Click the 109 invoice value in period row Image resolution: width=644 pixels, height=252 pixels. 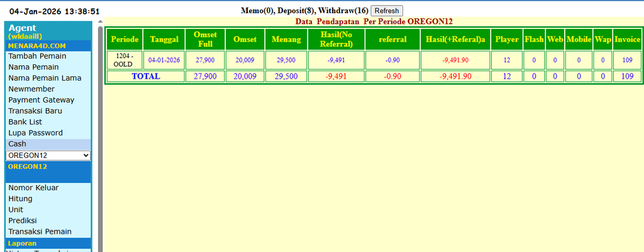pos(627,60)
